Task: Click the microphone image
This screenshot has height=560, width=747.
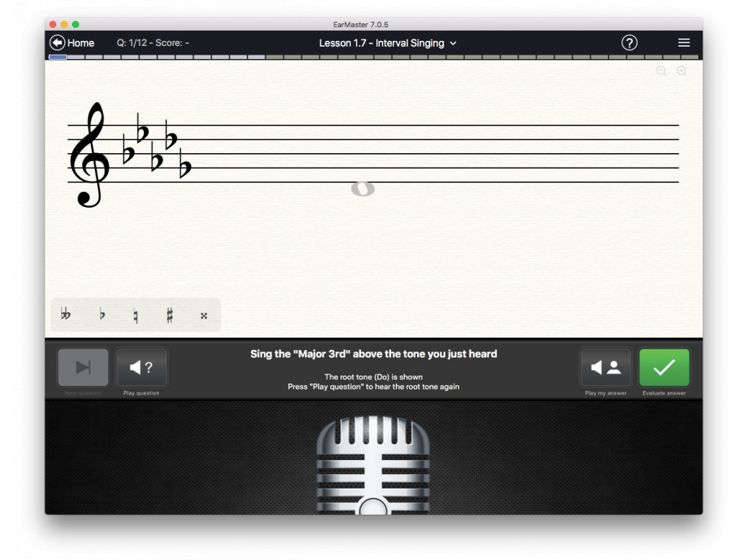Action: click(373, 464)
